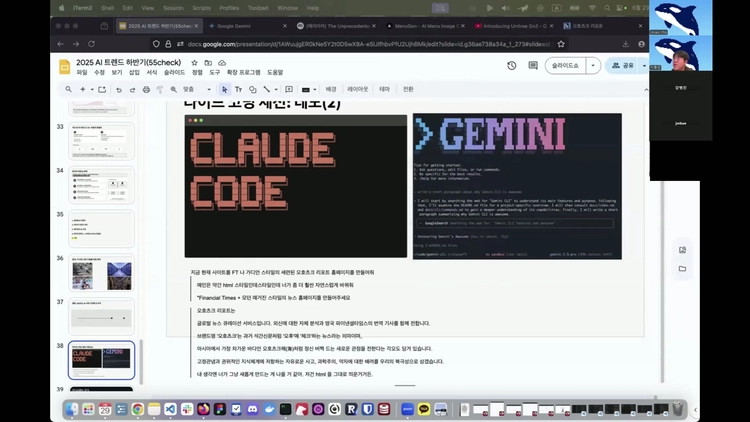
Task: Open the 파일 file menu
Action: (x=82, y=72)
